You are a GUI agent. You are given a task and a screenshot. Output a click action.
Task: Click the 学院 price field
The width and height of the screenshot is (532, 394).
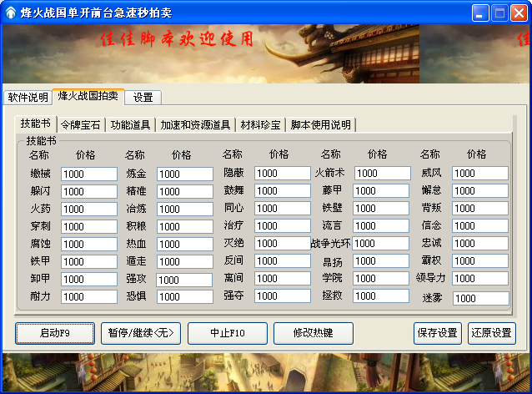click(x=381, y=279)
